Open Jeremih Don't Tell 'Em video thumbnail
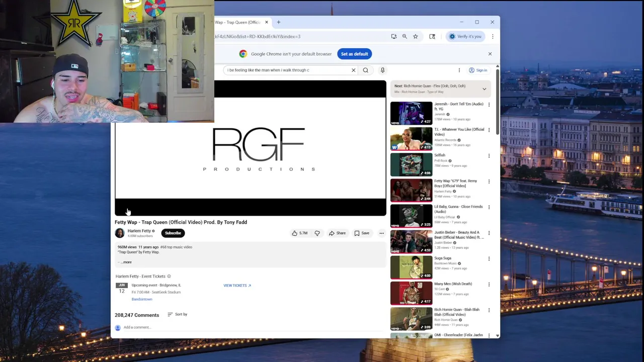This screenshot has height=362, width=644. pos(412,113)
